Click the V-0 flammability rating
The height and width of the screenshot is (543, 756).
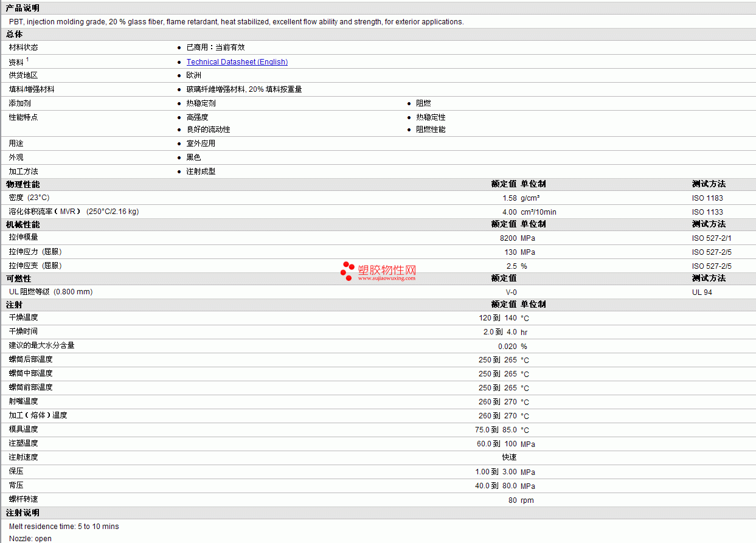(511, 292)
